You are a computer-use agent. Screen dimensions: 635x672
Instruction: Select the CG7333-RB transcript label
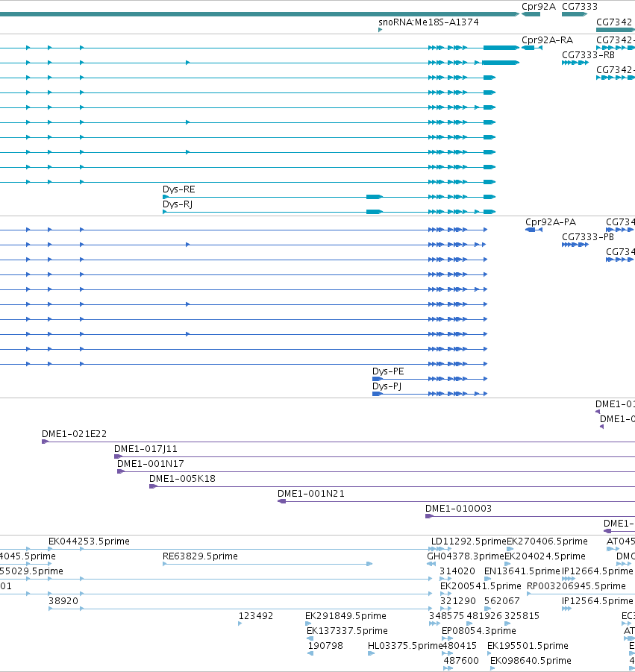pos(588,55)
